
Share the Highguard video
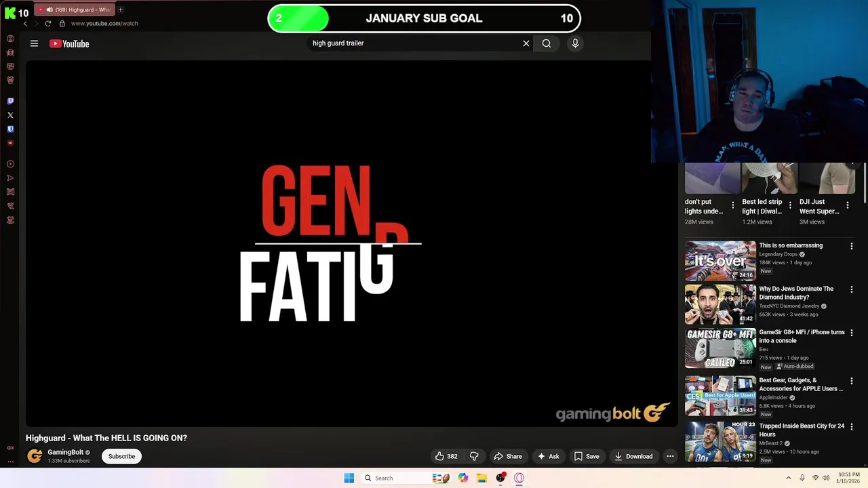point(508,456)
